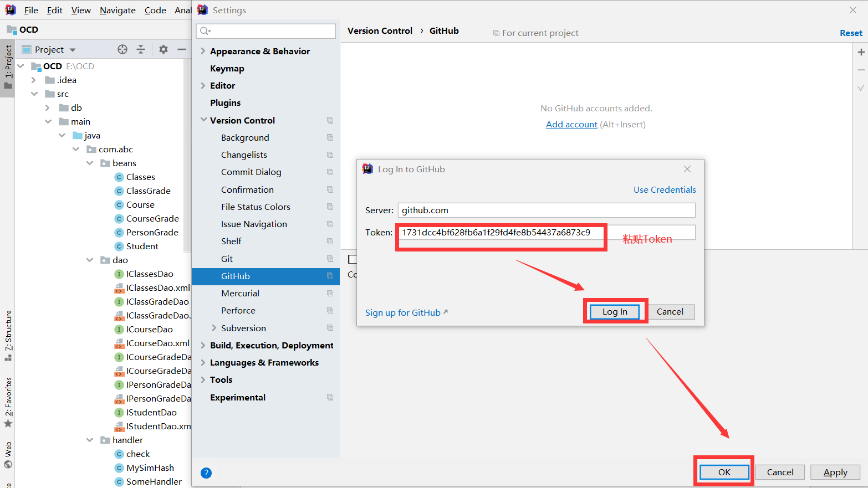Open the Project panel settings gear icon

tap(163, 49)
